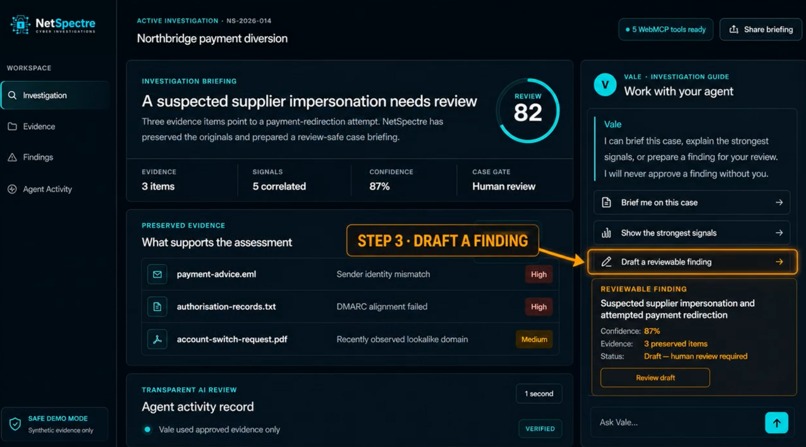Click the Signals 5 correlated stat

click(x=279, y=180)
